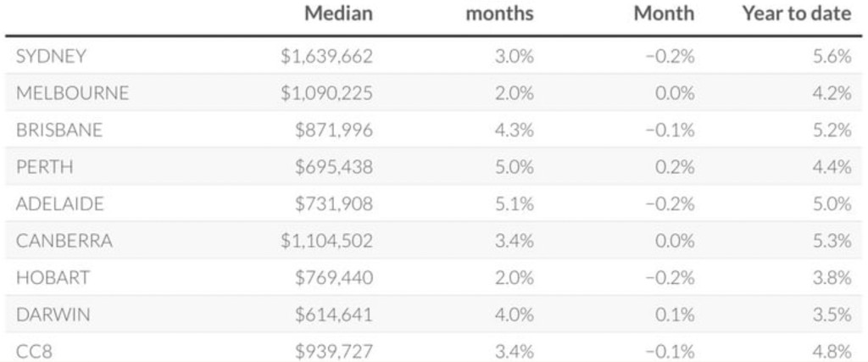Select the BRISBANE row label
The width and height of the screenshot is (868, 362).
(x=59, y=130)
